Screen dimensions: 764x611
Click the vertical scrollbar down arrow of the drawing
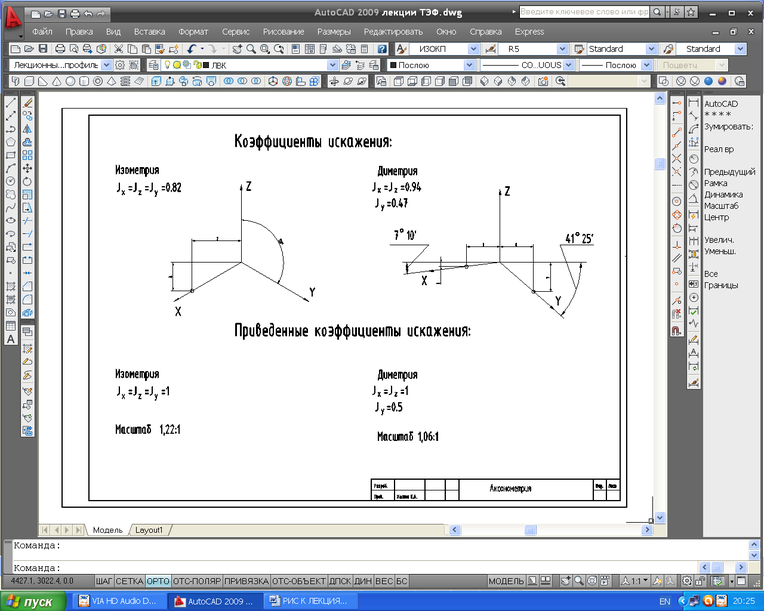pyautogui.click(x=660, y=517)
